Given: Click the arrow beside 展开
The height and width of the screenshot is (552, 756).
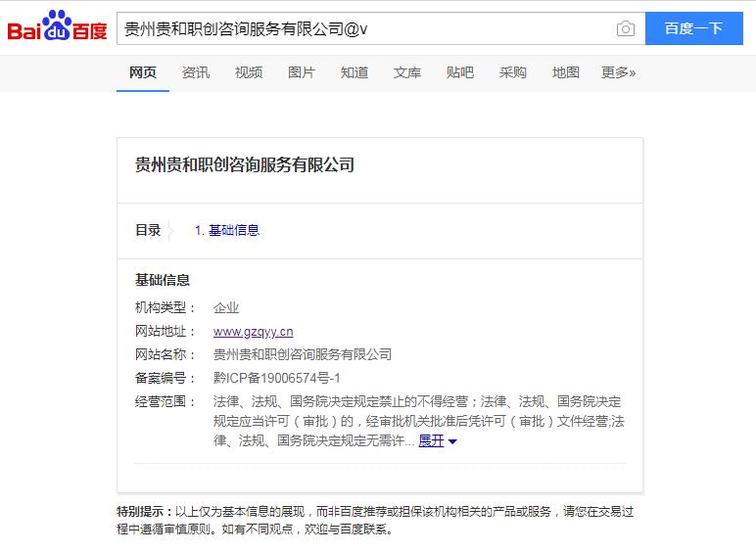Looking at the screenshot, I should coord(452,442).
